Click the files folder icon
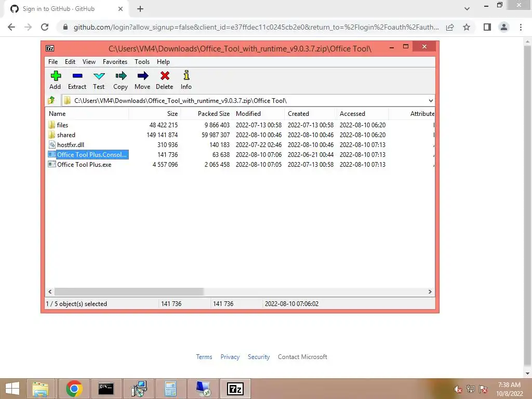This screenshot has width=532, height=399. 51,125
